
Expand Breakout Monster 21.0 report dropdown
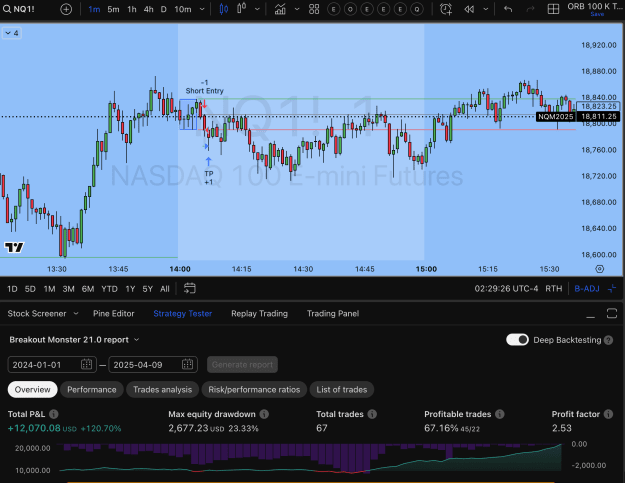tap(74, 340)
